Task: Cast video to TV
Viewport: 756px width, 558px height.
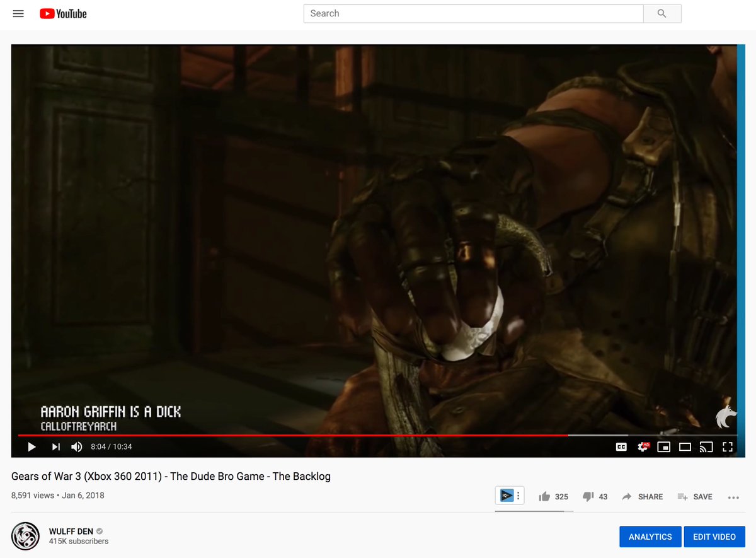Action: (x=706, y=447)
